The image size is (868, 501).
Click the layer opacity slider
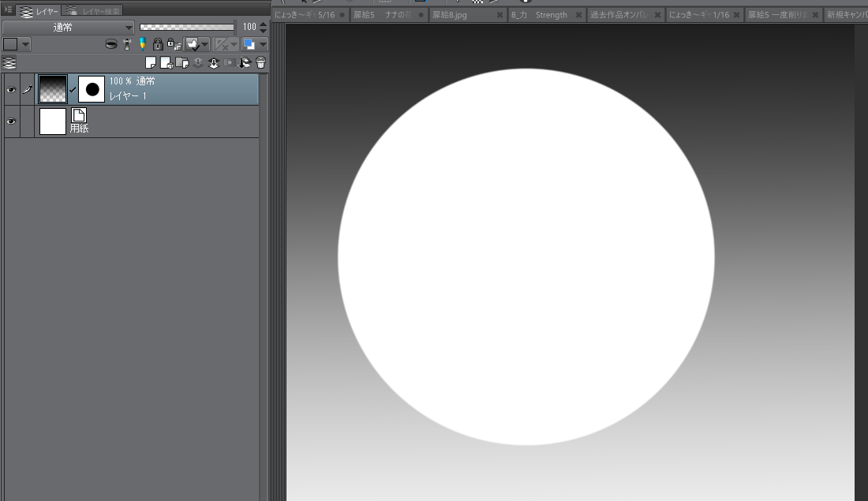[187, 27]
